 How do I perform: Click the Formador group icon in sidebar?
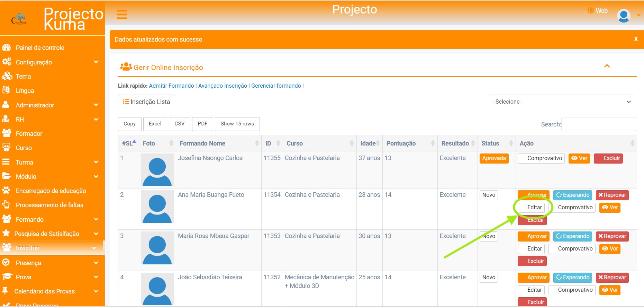(7, 133)
